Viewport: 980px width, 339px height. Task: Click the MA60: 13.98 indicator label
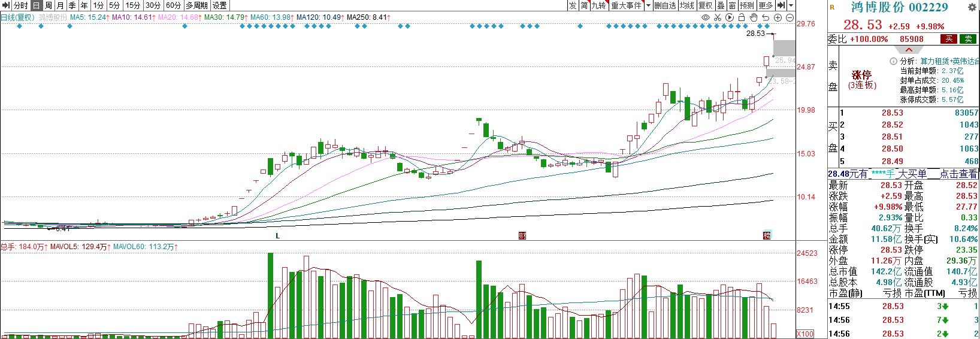[x=271, y=18]
